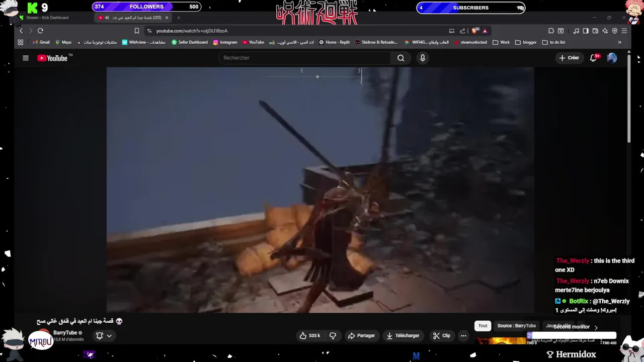644x362 pixels.
Task: Share this page via address bar icon
Action: (462, 31)
